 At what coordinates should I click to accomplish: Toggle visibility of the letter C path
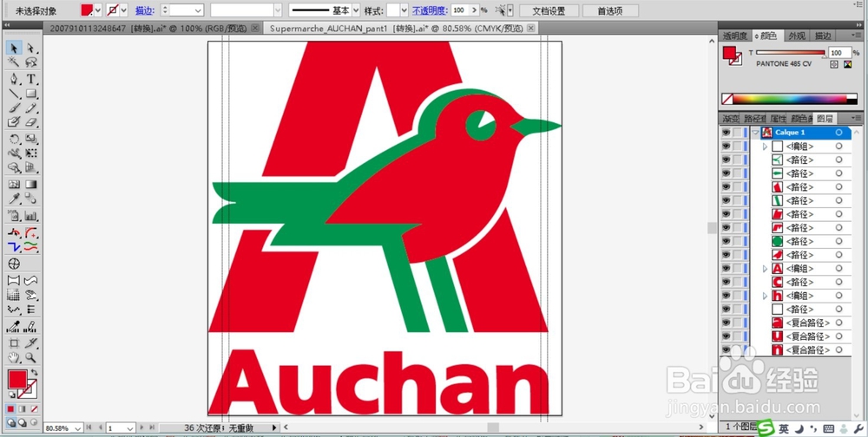(x=726, y=282)
